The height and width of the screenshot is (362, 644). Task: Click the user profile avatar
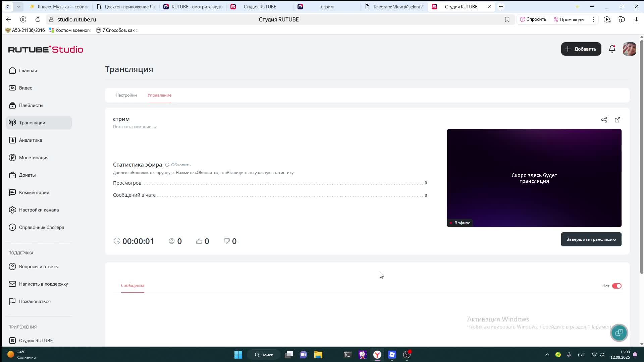(629, 49)
